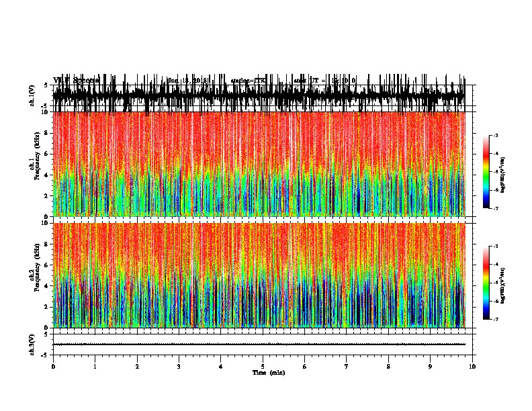
Task: Click the '6' kHz tick on ch.2 spectrogram
Action: point(47,265)
